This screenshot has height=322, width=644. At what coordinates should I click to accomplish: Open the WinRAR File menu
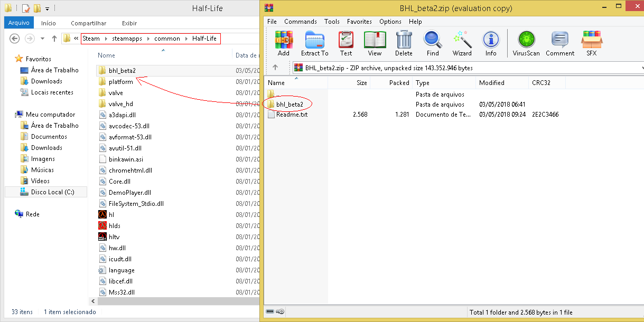[272, 22]
